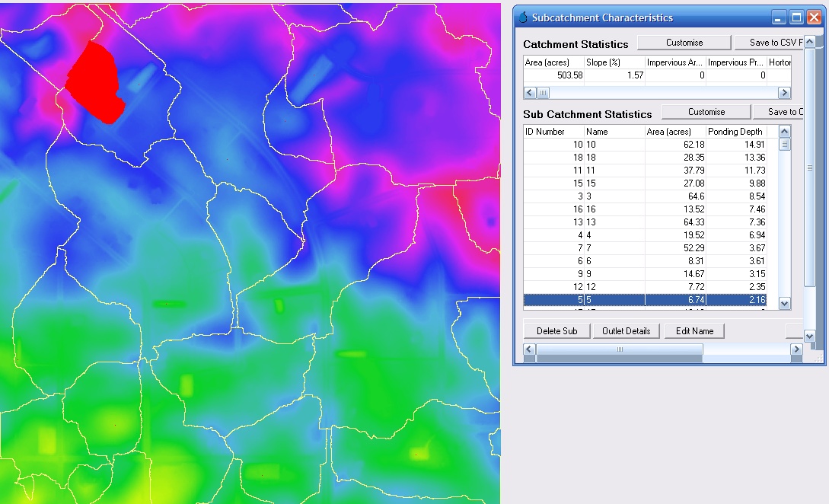Click the Edit Name button

[x=693, y=331]
